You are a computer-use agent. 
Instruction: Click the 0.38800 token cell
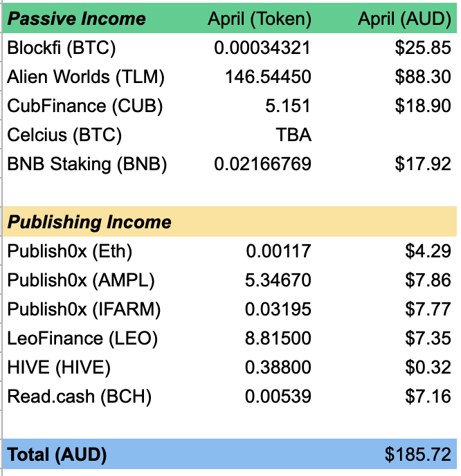point(278,367)
